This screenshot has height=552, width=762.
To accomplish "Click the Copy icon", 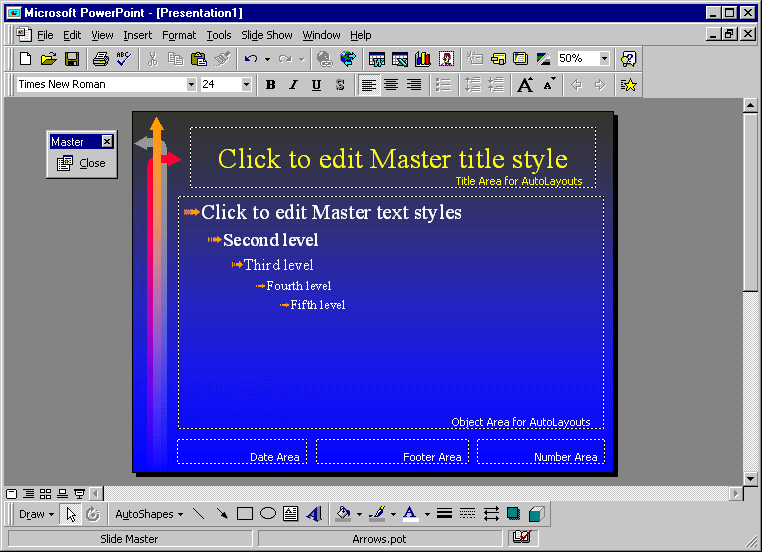I will (175, 59).
